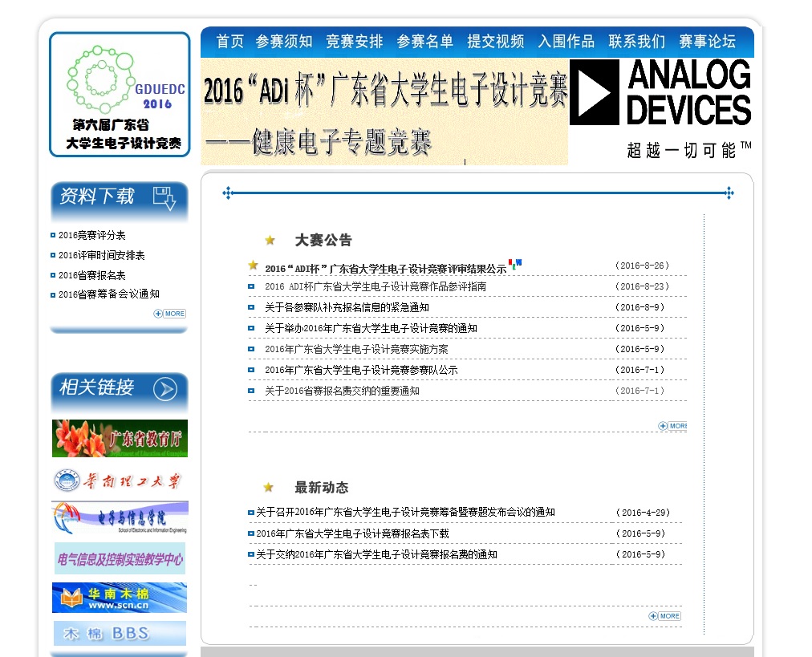Screen dimensions: 812x657
Task: Open the 广东省教育厅 link banner
Action: (x=120, y=438)
